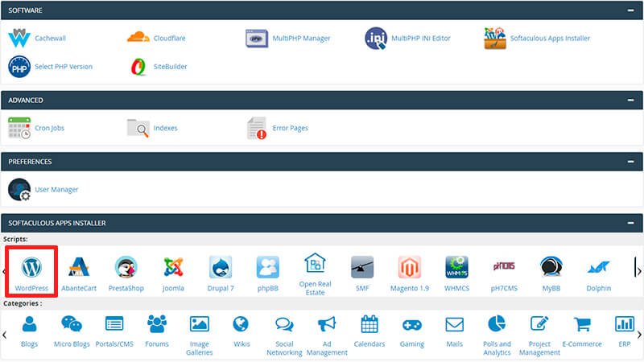Viewport: 644px width, 362px height.
Task: Open the Forums category icon
Action: pos(157,324)
